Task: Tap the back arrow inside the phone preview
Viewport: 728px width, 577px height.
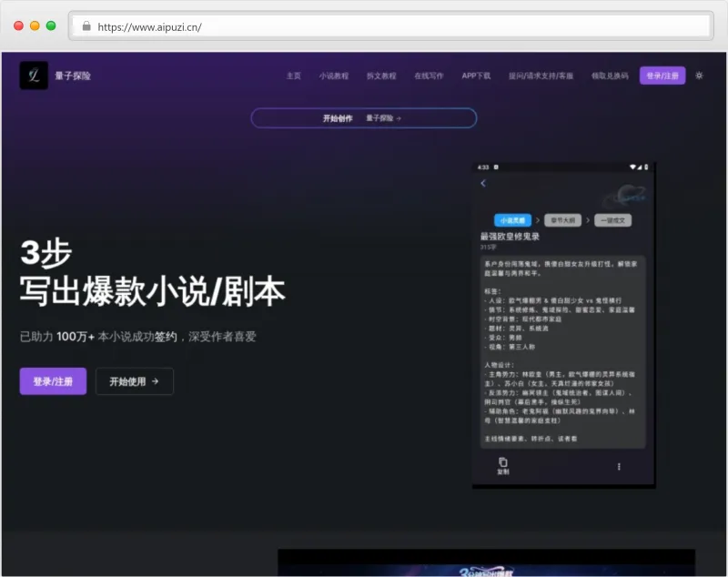Action: [483, 182]
